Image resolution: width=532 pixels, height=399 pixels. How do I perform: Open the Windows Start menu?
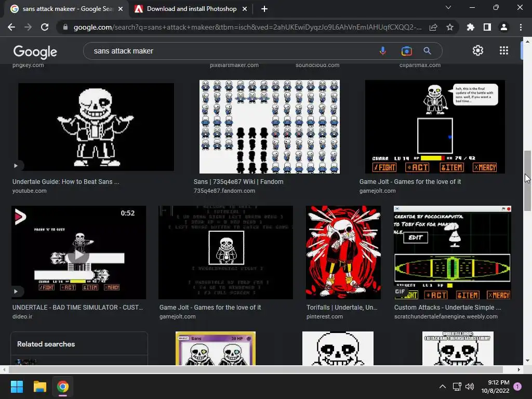click(17, 387)
